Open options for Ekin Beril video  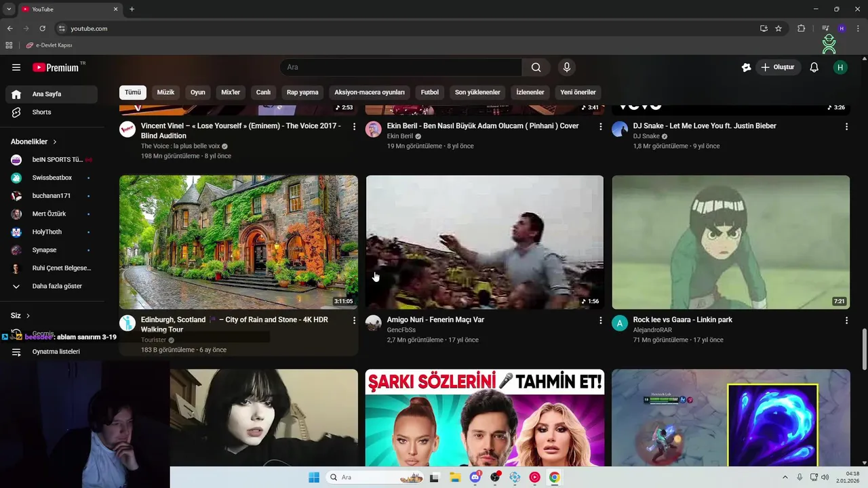[600, 127]
